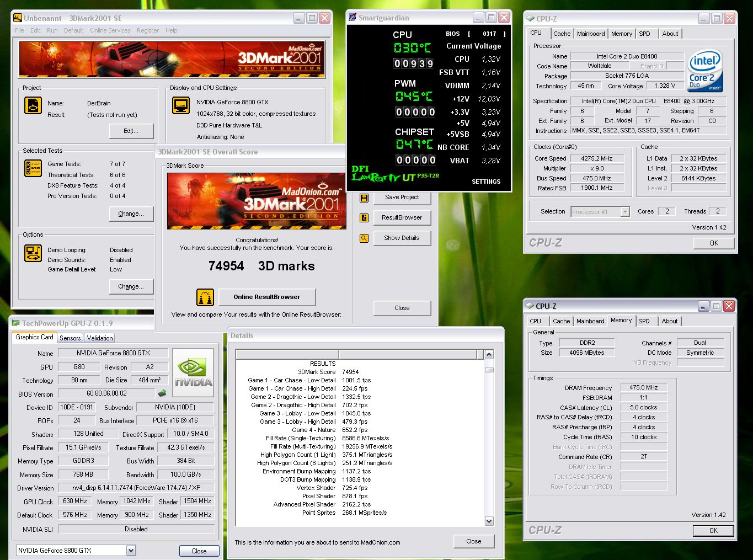Viewport: 753px width, 560px height.
Task: Close the Smartguardian window
Action: click(504, 18)
